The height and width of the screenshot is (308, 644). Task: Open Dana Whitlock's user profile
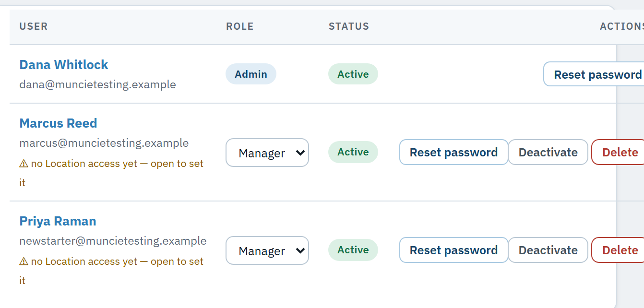point(64,65)
